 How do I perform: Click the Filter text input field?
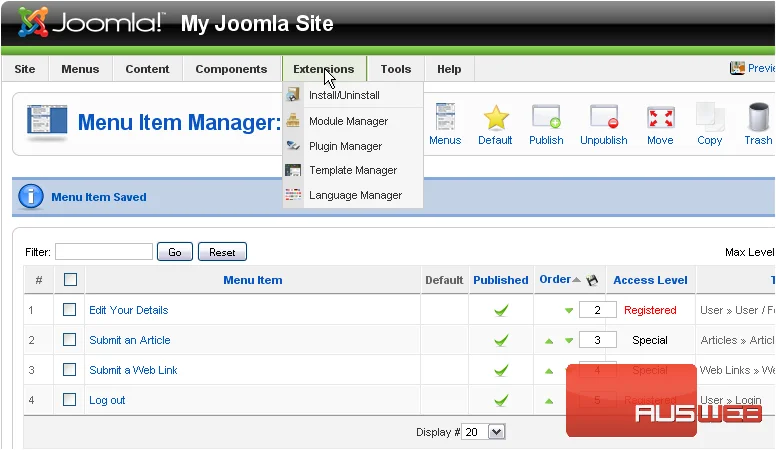coord(104,251)
